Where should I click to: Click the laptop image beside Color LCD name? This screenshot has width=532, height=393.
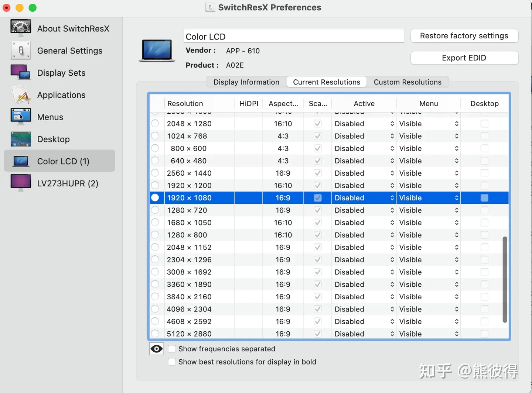click(157, 51)
